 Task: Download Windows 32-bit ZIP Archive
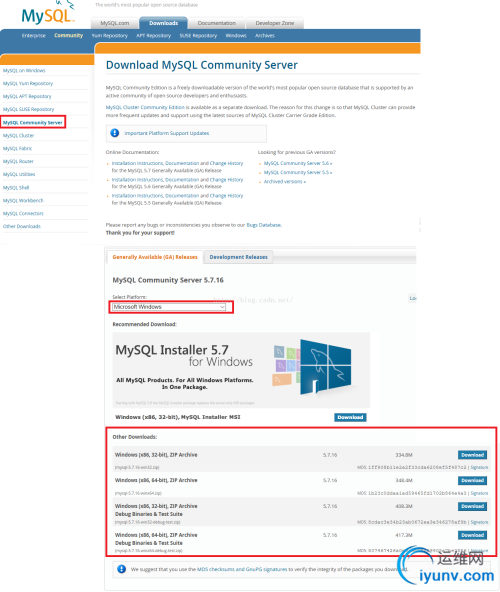pos(472,455)
